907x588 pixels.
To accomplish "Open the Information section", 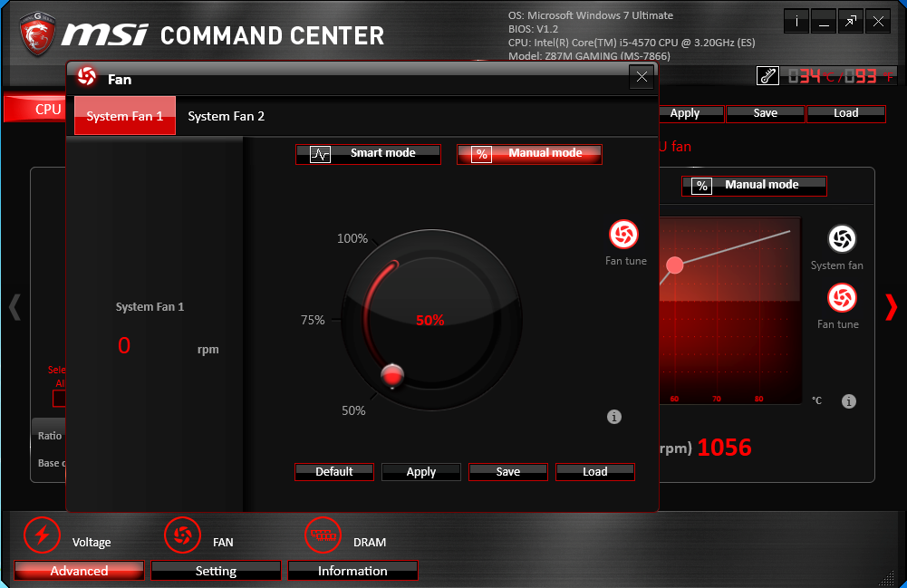I will pyautogui.click(x=352, y=571).
